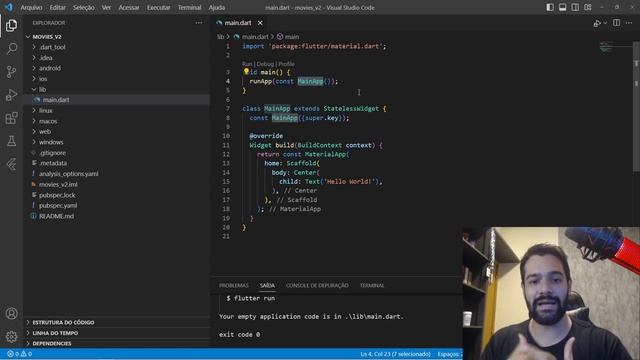Viewport: 640px width, 360px height.
Task: Open README.md file
Action: tap(116, 216)
